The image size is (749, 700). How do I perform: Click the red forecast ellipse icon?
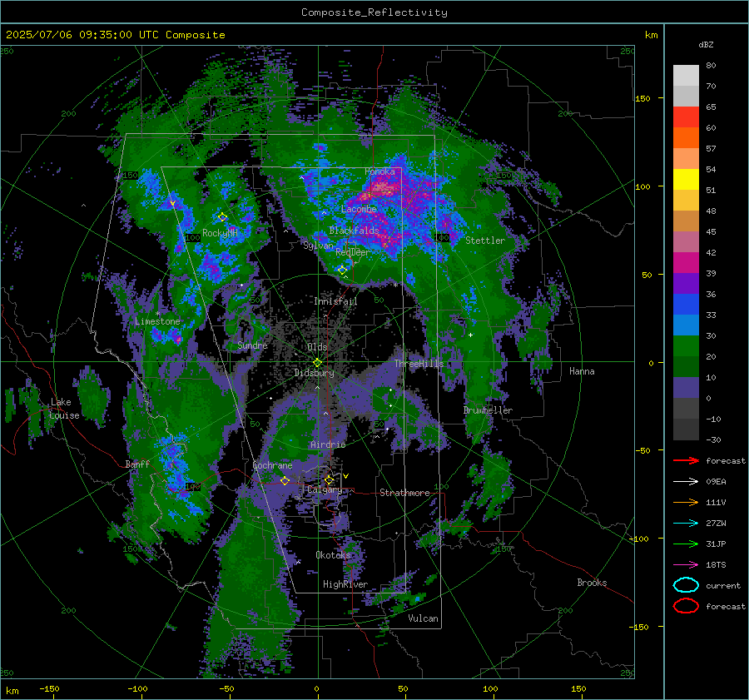(686, 606)
